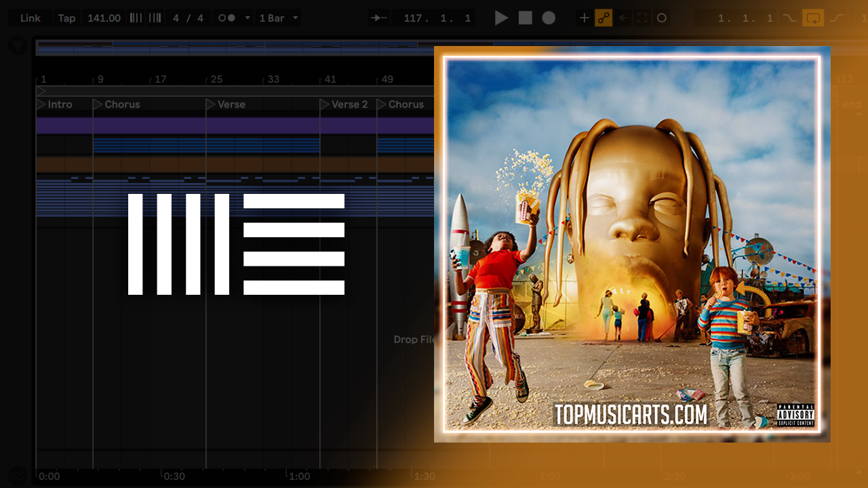Click the Chorus locator at bar 9
This screenshot has height=488, width=868.
[121, 104]
